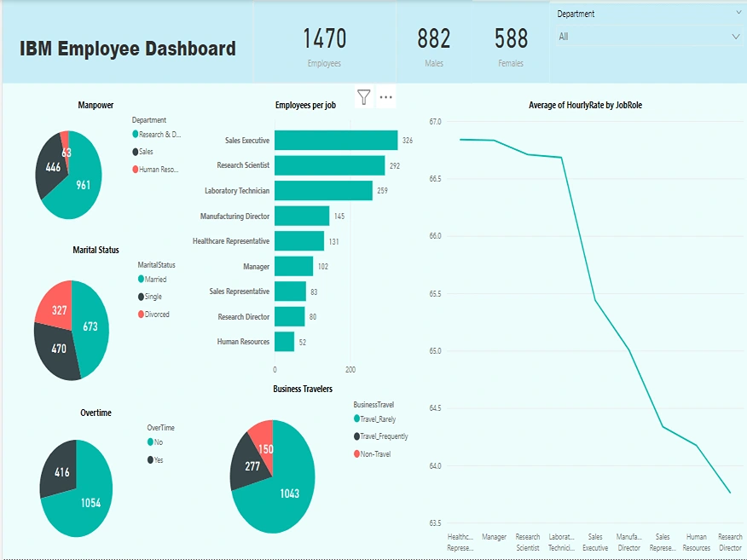The height and width of the screenshot is (560, 747).
Task: Click the Human Resources bar
Action: pos(285,342)
